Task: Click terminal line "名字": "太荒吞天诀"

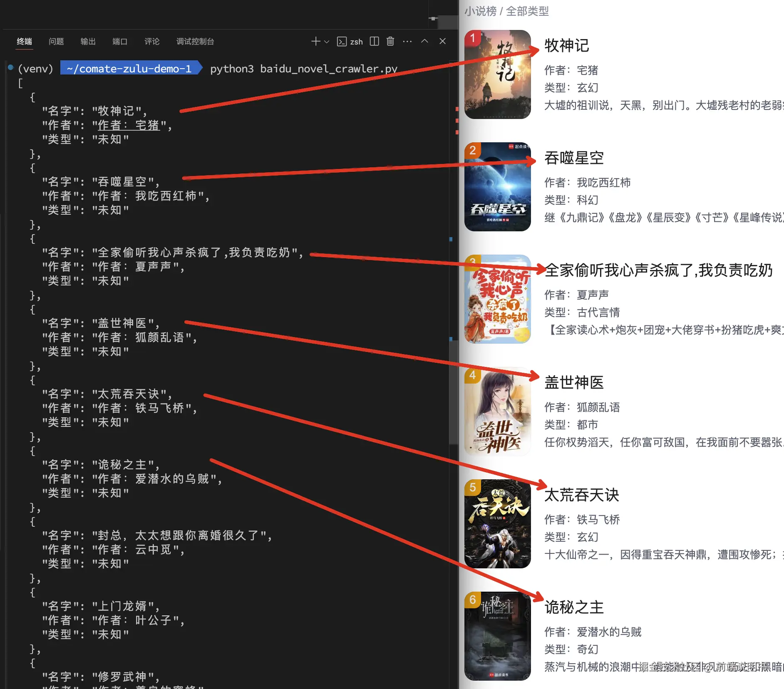Action: tap(107, 394)
